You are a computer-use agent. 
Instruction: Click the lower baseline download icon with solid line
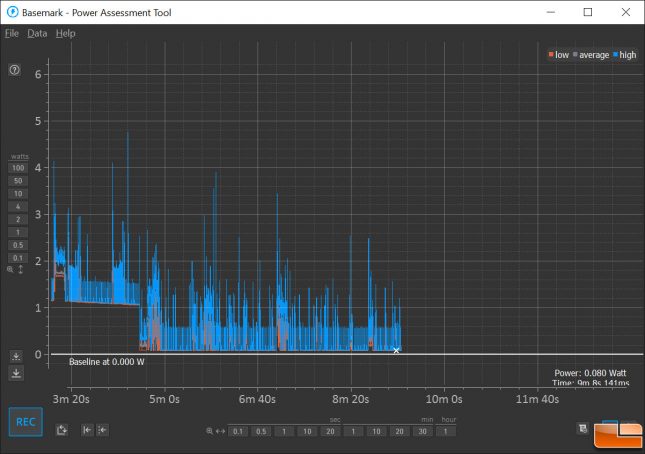16,373
